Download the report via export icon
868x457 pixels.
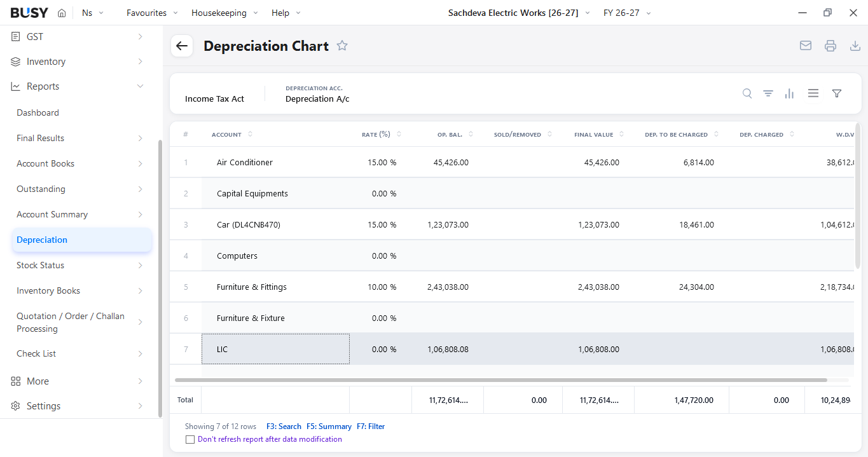click(x=855, y=46)
